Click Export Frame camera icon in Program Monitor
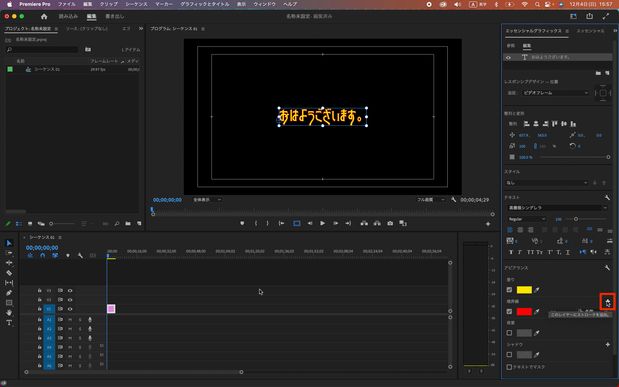The width and height of the screenshot is (619, 387). point(390,223)
